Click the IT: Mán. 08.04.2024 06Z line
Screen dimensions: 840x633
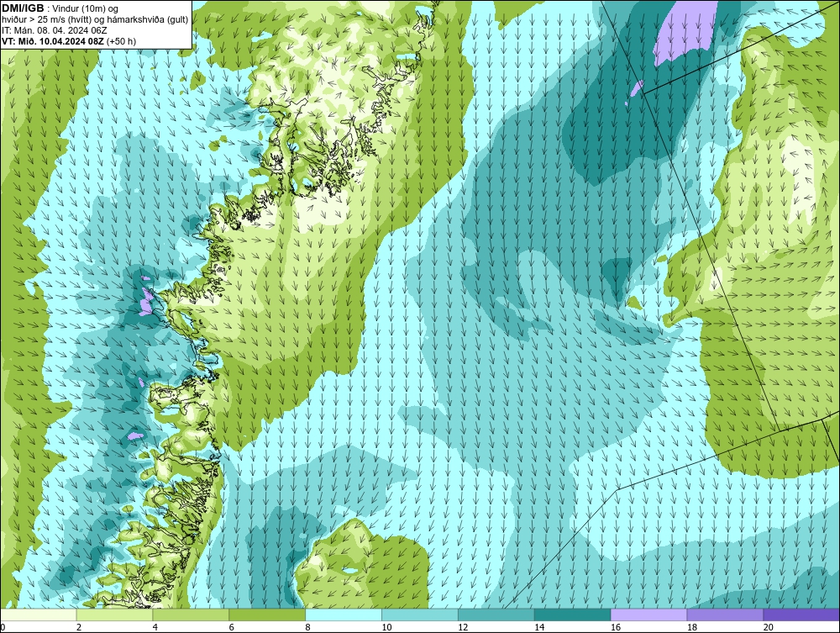pyautogui.click(x=54, y=30)
